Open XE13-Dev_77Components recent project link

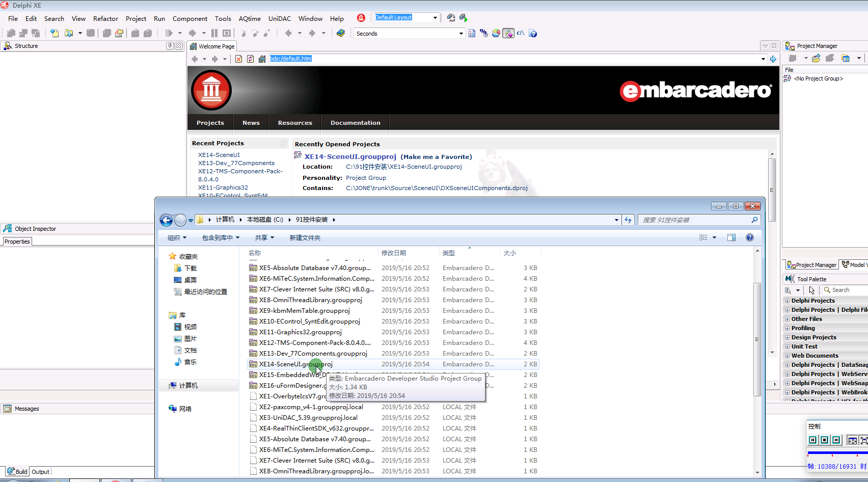click(x=236, y=163)
